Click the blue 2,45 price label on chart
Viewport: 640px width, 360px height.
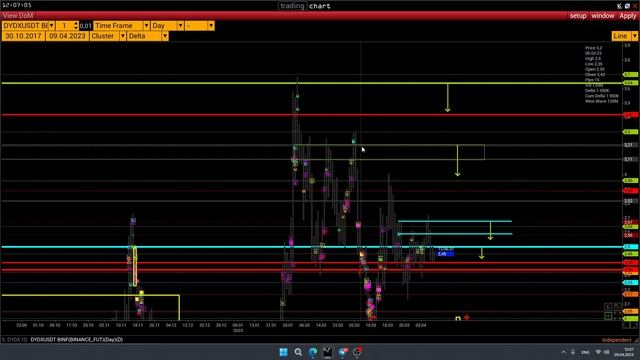click(x=445, y=254)
